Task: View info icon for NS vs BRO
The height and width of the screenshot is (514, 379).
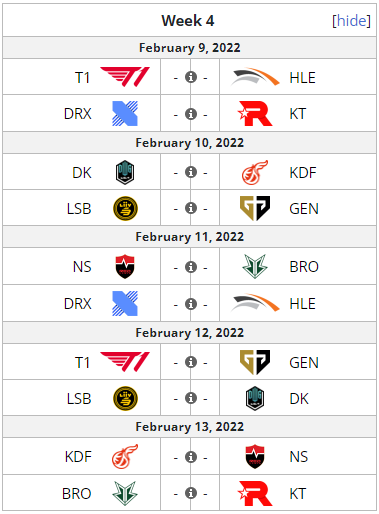Action: pyautogui.click(x=191, y=267)
